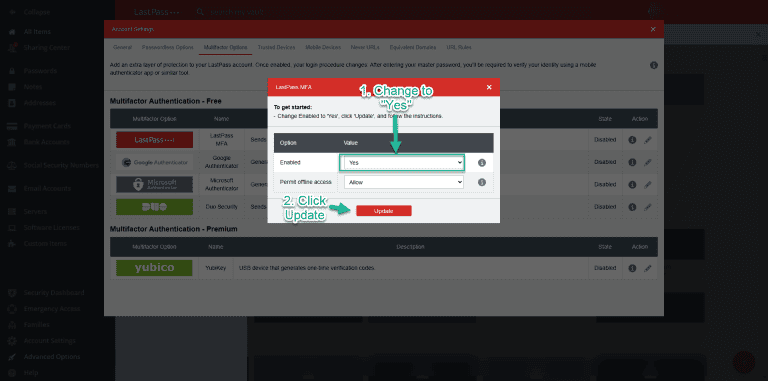Click info icon in Microsoft Authenticator row

[x=632, y=185]
